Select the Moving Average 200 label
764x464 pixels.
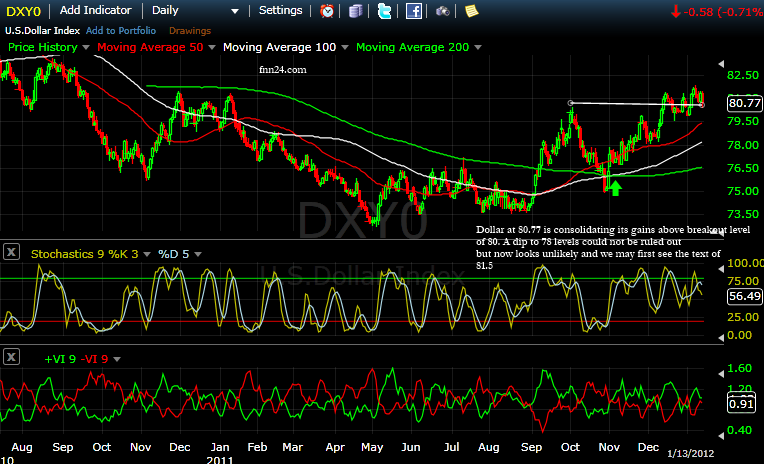coord(413,47)
